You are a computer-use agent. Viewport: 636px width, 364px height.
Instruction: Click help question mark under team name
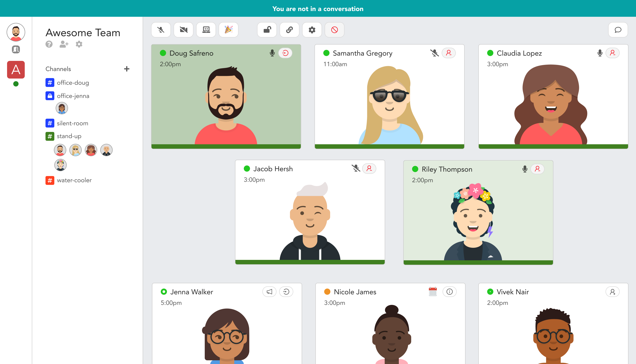(x=49, y=44)
